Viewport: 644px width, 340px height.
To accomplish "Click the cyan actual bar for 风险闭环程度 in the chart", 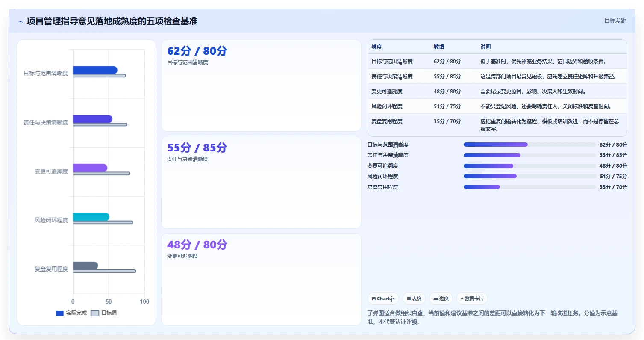I will click(91, 217).
